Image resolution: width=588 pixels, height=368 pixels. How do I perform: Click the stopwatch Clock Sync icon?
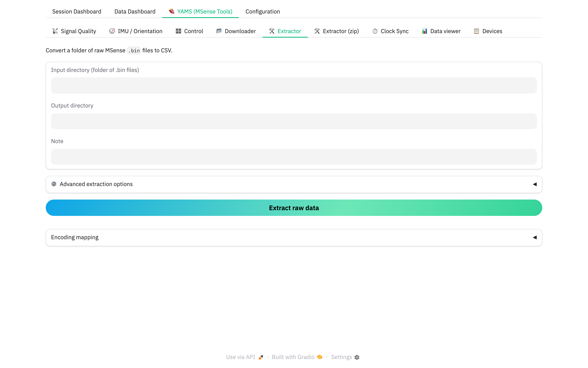click(x=375, y=31)
